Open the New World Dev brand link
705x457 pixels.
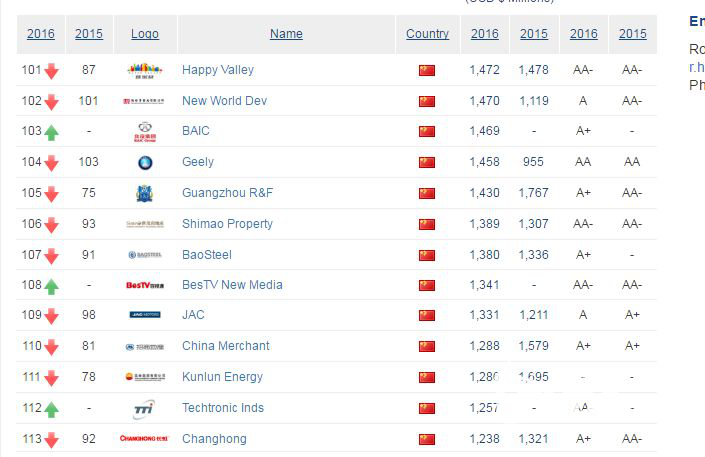[224, 101]
